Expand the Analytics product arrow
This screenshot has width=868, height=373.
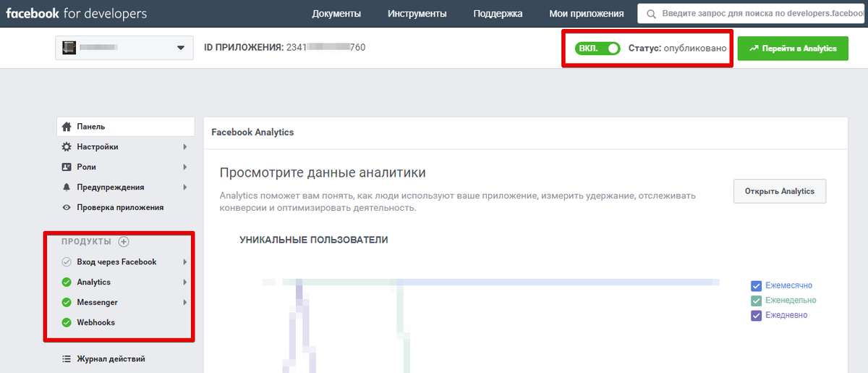tap(185, 282)
